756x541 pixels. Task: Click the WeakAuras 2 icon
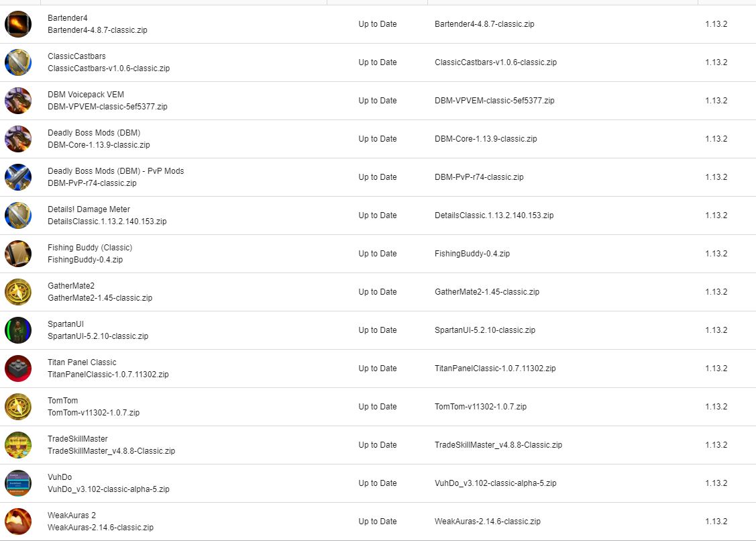18,522
